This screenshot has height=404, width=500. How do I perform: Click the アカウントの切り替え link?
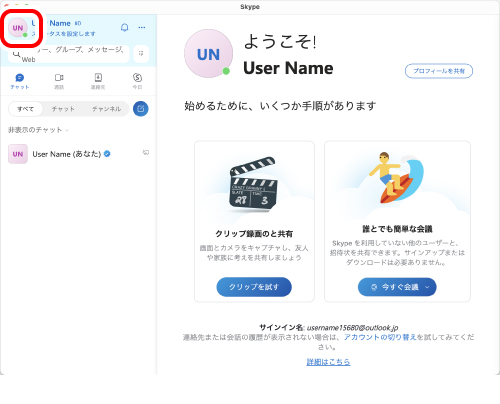pyautogui.click(x=380, y=337)
